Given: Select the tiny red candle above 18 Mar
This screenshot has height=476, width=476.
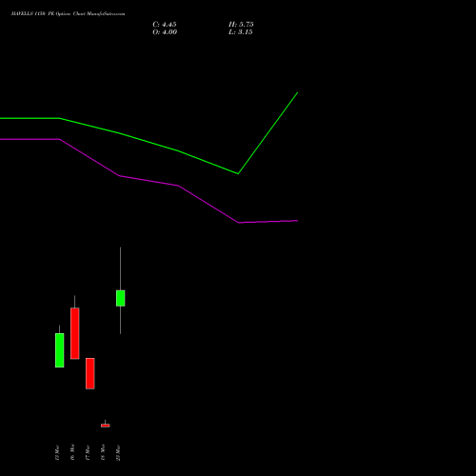Looking at the screenshot, I should (x=106, y=426).
